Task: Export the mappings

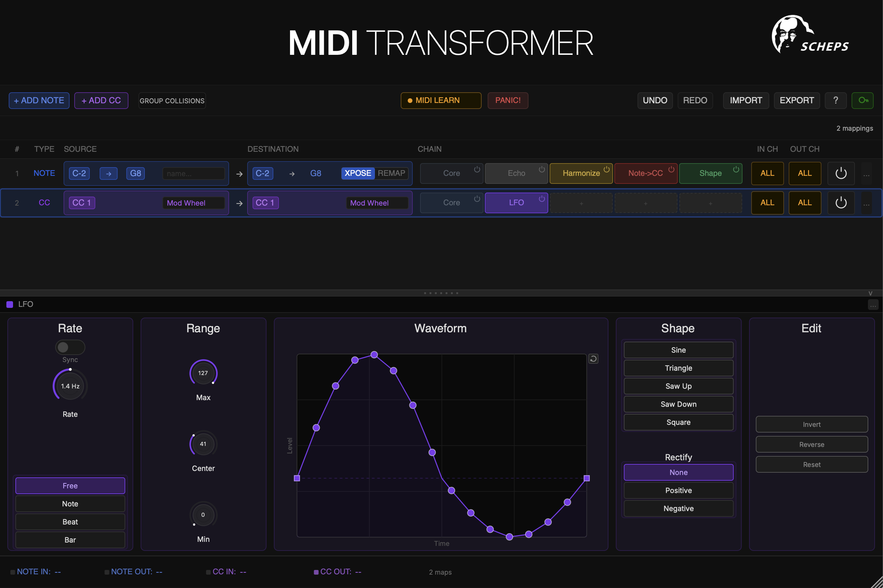Action: (x=797, y=101)
